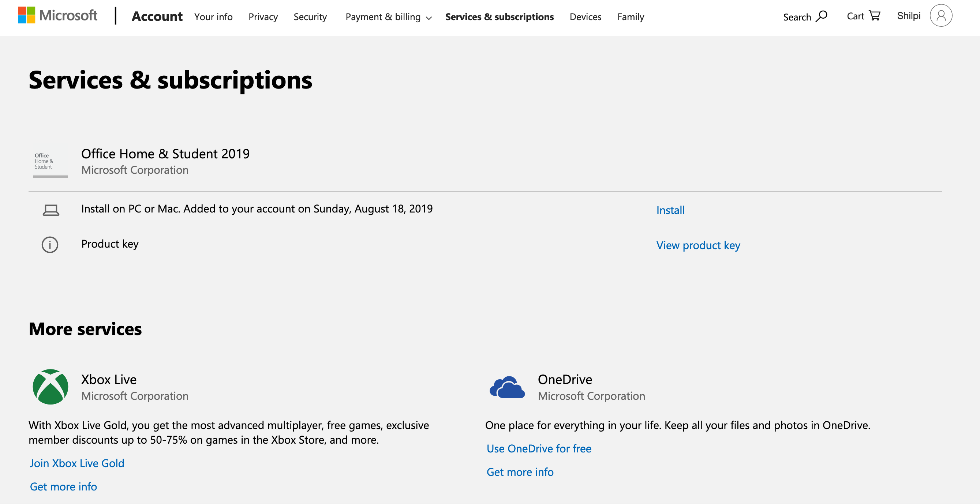Click the Xbox Live heading text

[109, 379]
